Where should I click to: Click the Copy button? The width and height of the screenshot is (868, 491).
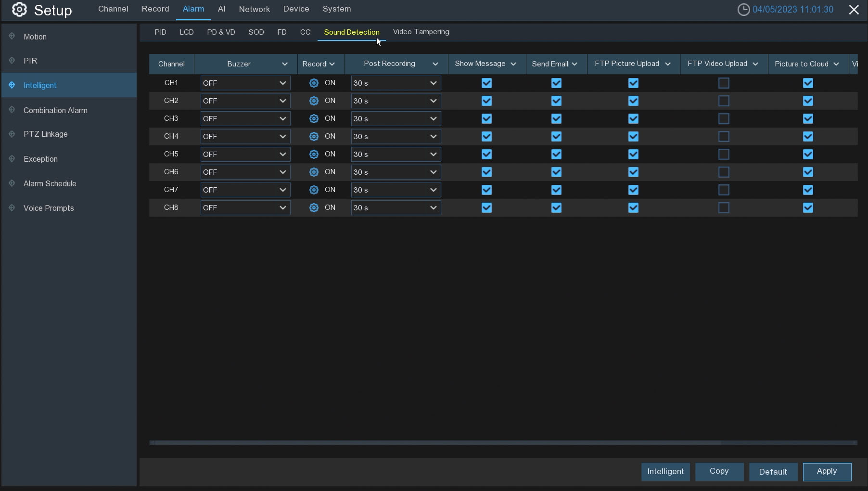tap(719, 472)
